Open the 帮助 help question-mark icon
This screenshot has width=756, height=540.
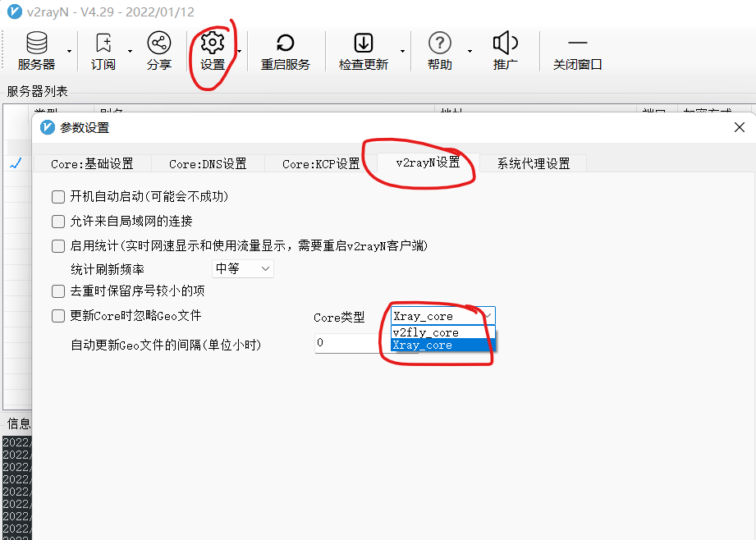(440, 43)
